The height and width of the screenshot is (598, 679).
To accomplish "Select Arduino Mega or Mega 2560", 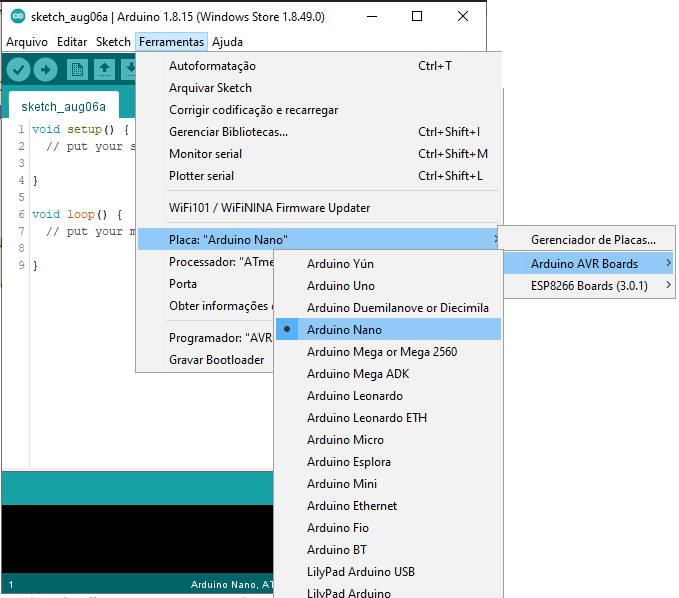I will pos(388,352).
